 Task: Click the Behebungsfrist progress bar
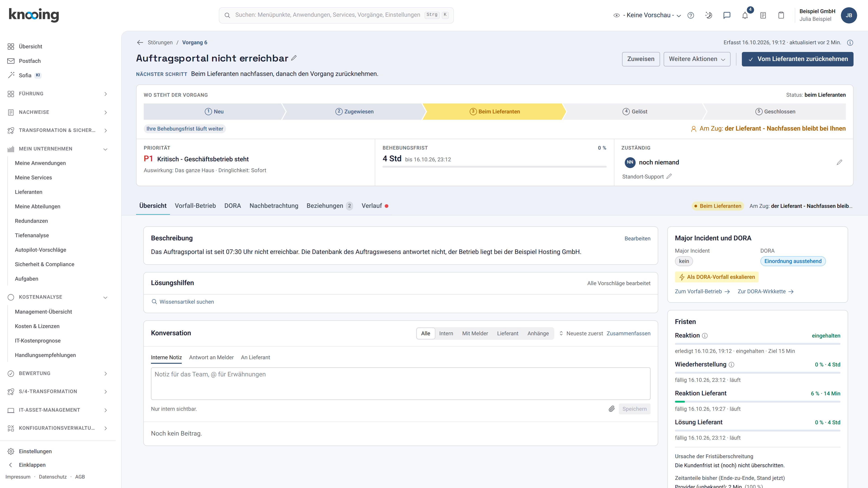click(494, 166)
